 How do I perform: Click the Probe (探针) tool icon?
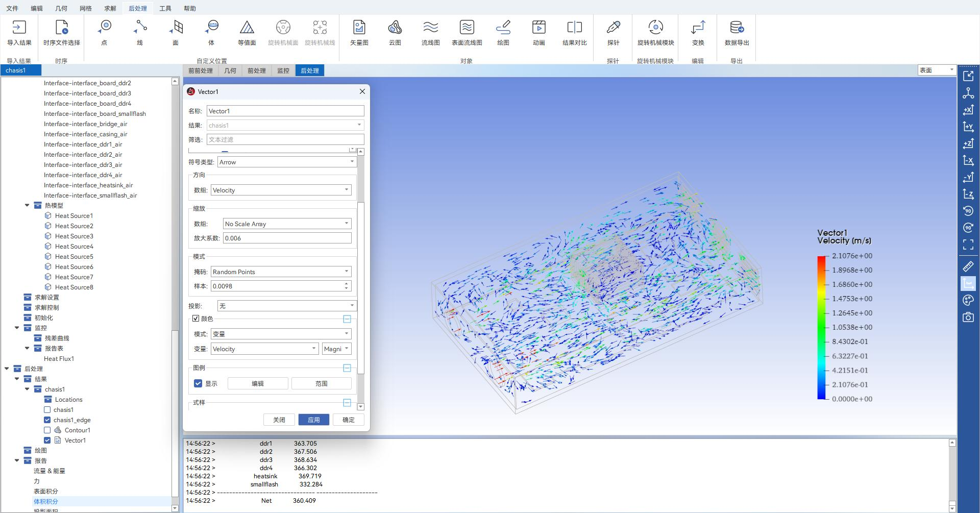tap(613, 28)
